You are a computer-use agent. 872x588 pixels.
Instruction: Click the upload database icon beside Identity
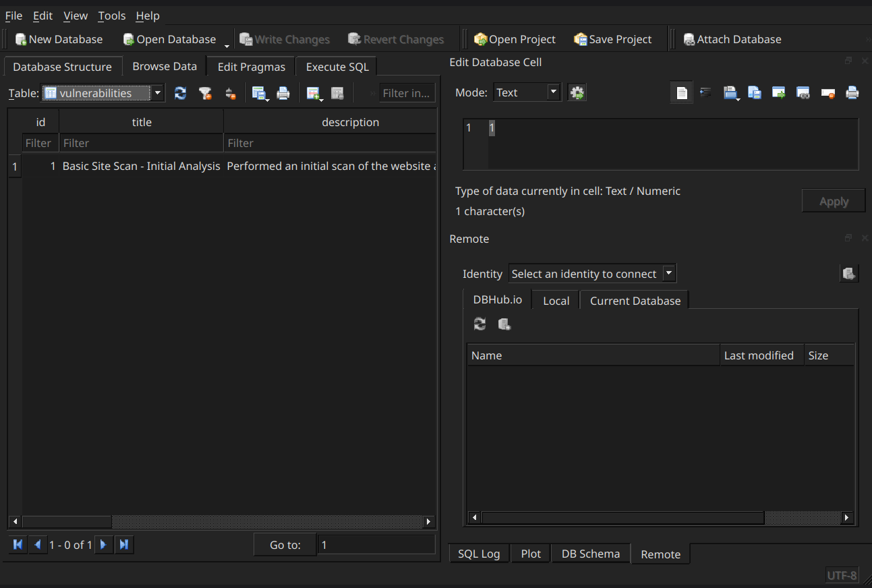(849, 273)
